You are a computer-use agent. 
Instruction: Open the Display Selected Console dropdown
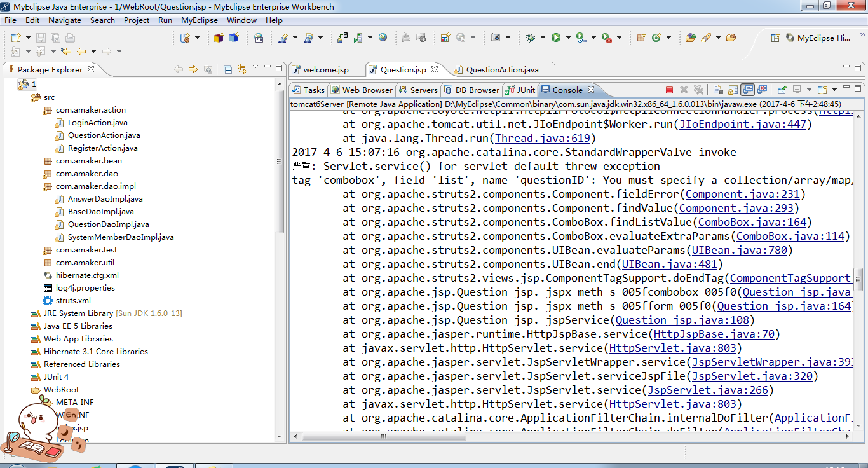809,90
